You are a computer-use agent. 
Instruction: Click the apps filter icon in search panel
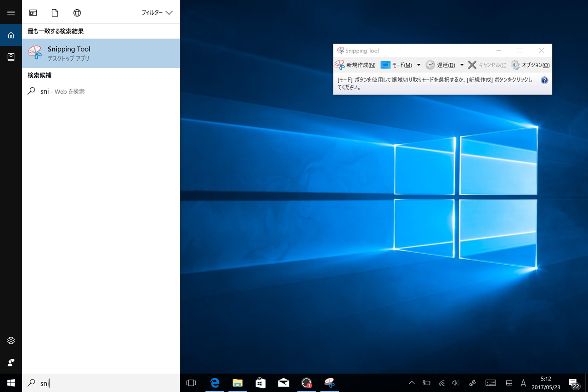point(33,12)
